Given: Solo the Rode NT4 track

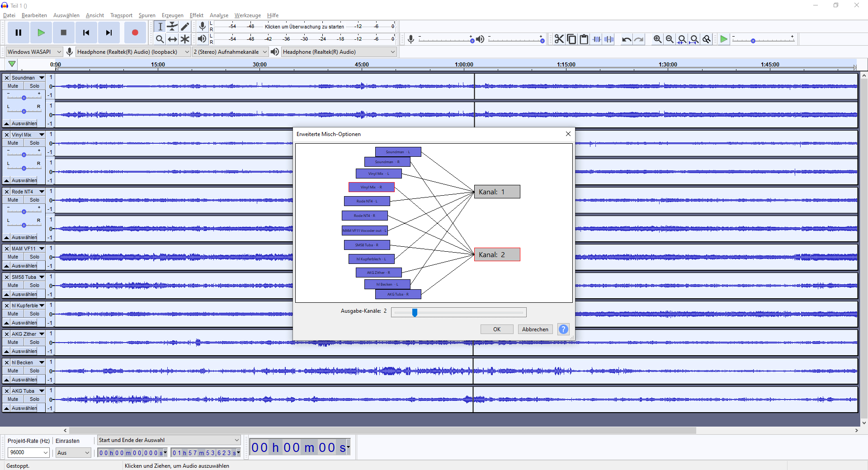Looking at the screenshot, I should [34, 200].
